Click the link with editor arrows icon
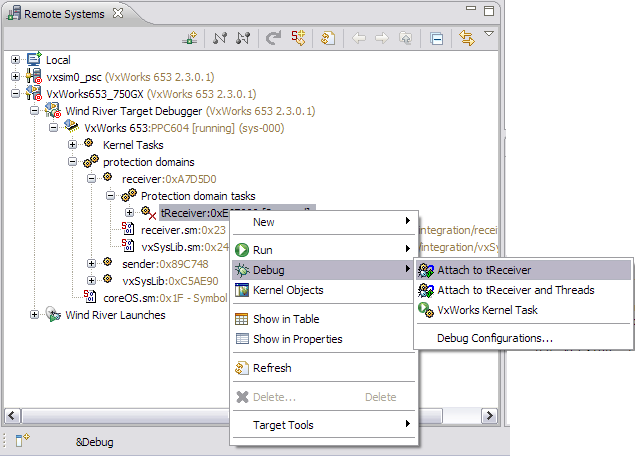 click(466, 38)
